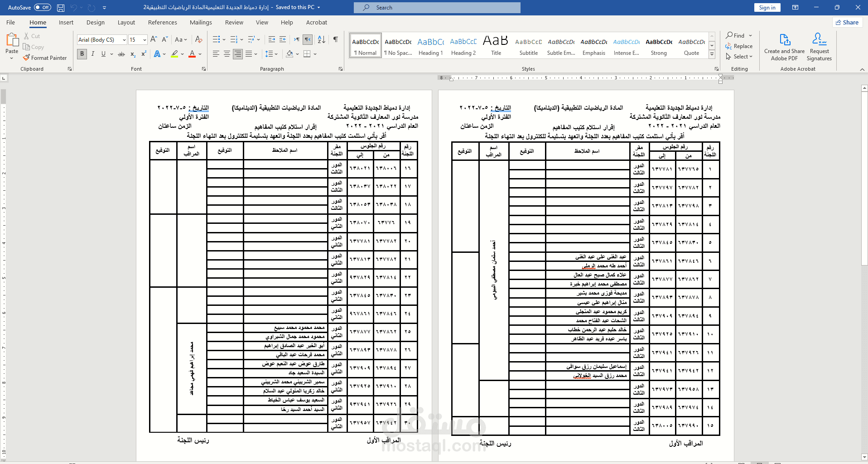Open the Acrobat ribbon tab

[316, 22]
